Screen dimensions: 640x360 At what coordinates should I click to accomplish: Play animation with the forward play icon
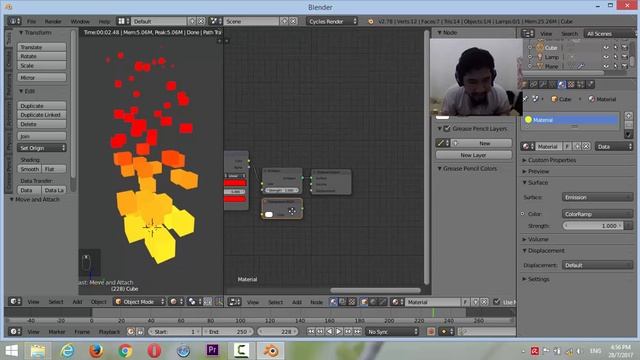click(x=339, y=332)
